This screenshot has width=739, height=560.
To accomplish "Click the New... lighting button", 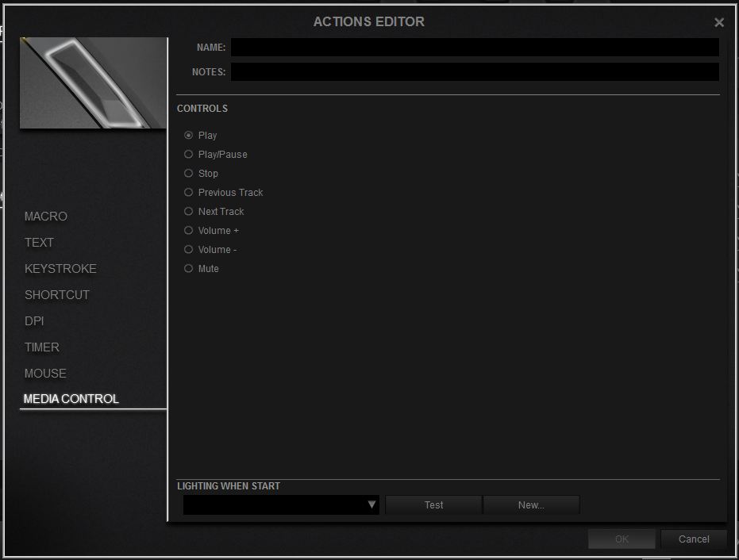I will [531, 505].
